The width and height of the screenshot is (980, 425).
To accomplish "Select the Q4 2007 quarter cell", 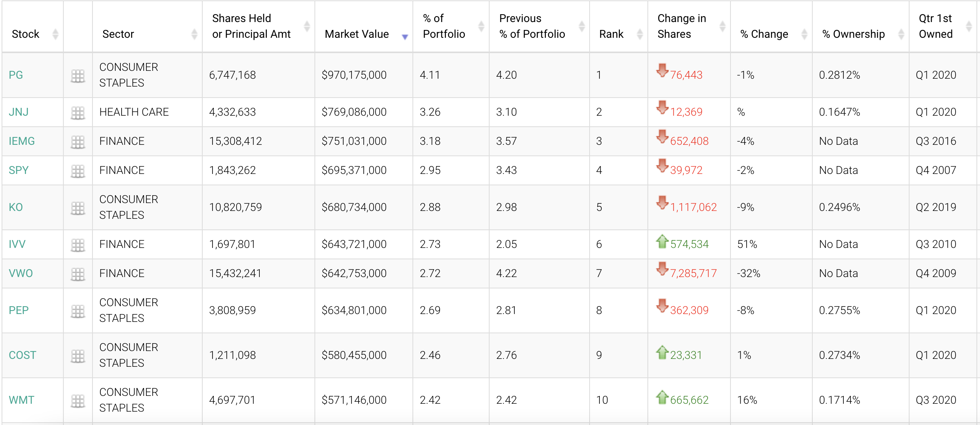I will point(943,170).
